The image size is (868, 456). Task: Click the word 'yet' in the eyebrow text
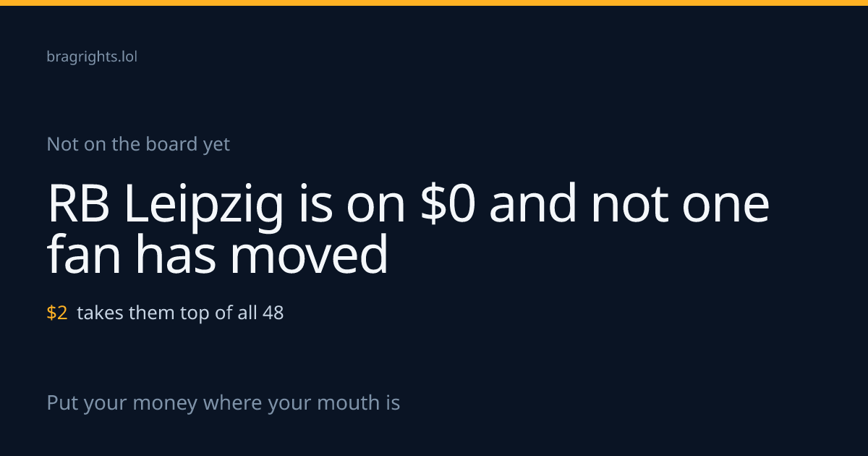tap(216, 145)
